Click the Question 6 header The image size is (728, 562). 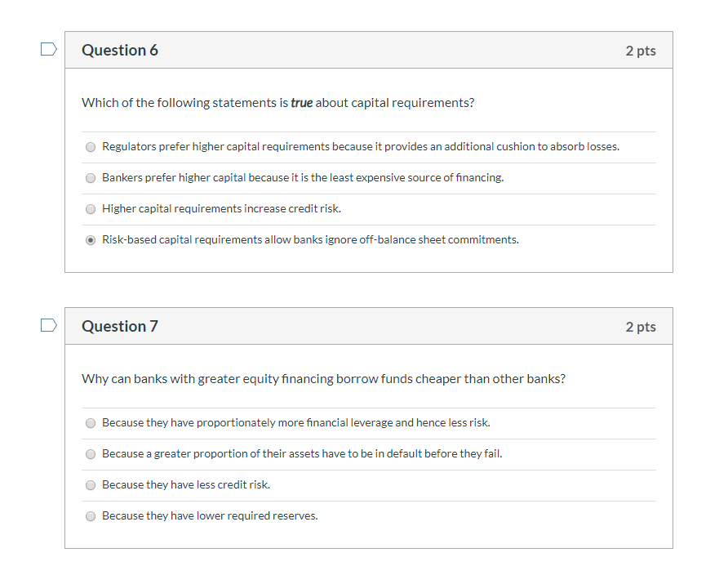[119, 50]
